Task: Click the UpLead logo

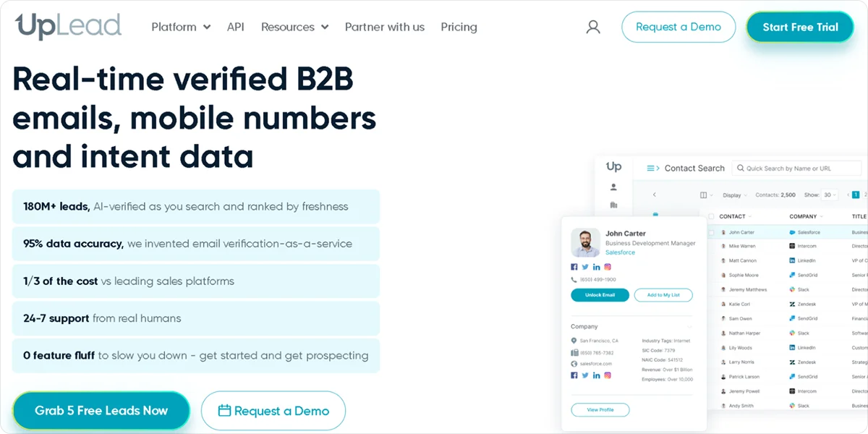Action: click(69, 27)
